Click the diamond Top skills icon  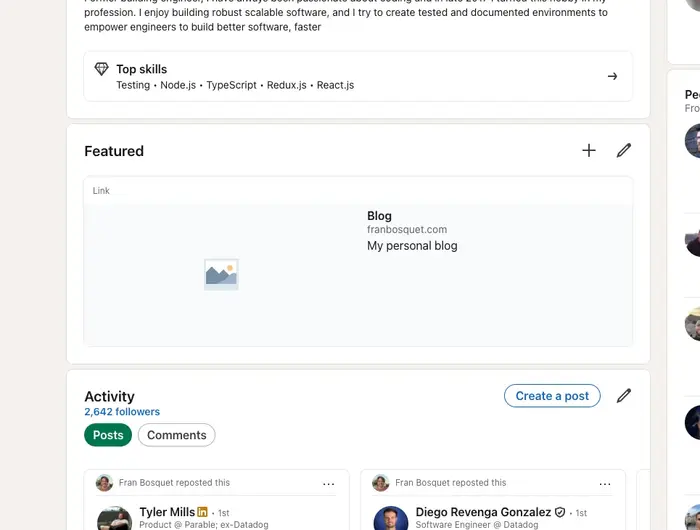coord(101,69)
